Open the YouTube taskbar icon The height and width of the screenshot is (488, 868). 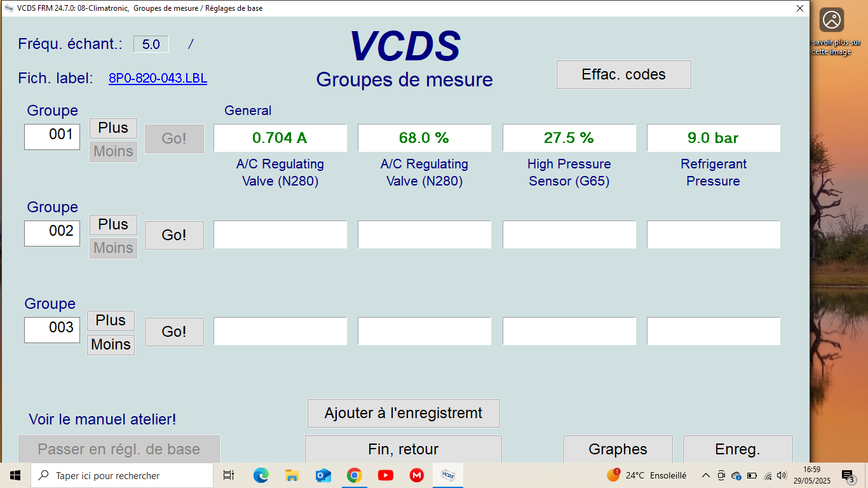385,475
